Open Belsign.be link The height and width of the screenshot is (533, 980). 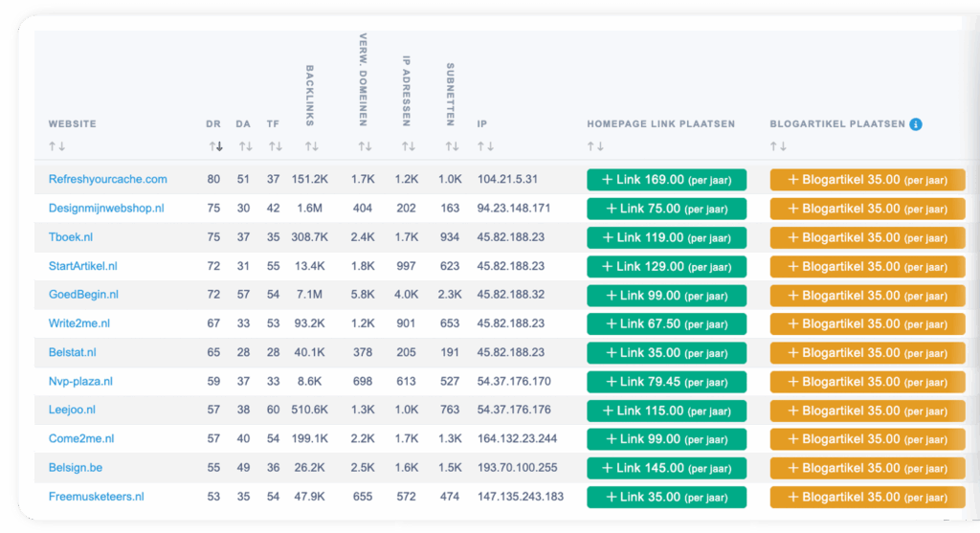pos(75,467)
